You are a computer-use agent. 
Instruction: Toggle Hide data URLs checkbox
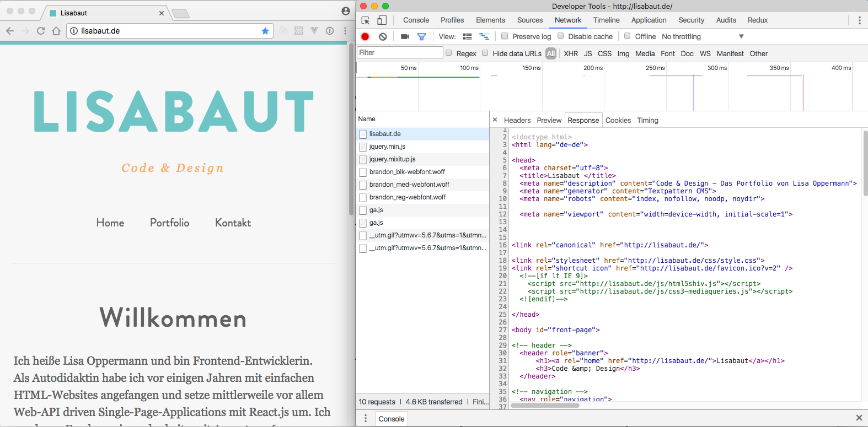click(x=485, y=53)
